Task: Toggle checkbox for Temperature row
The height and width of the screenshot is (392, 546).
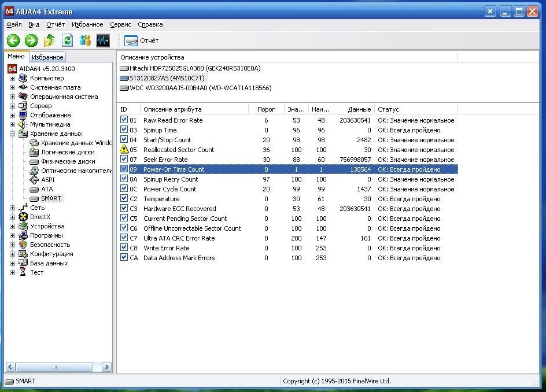Action: 124,198
